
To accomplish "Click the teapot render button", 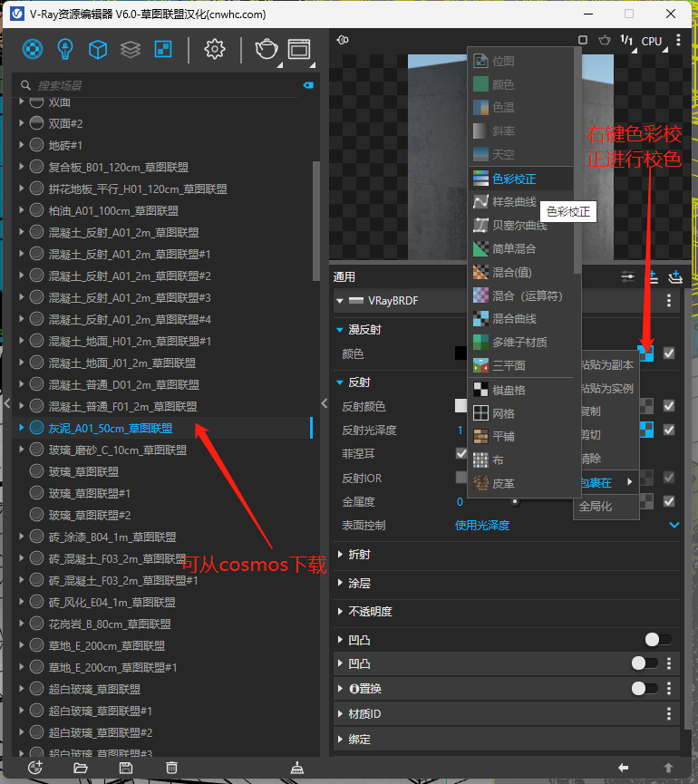I will point(267,49).
